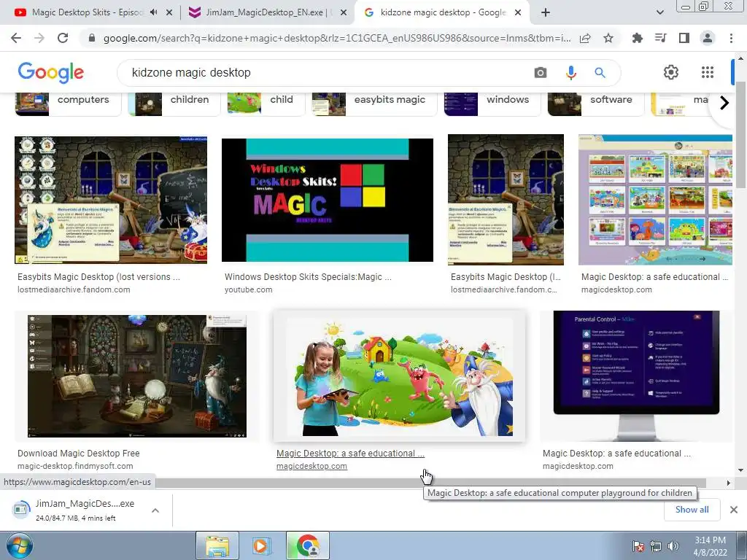Image resolution: width=747 pixels, height=560 pixels.
Task: Close the JimJam_MagicDesktop_EN.exe tab
Action: point(344,13)
